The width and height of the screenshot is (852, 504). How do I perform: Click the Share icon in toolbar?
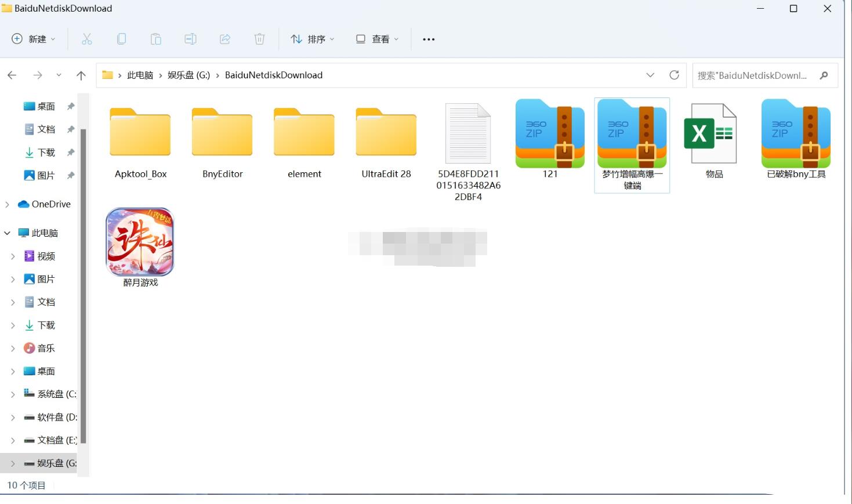click(225, 39)
